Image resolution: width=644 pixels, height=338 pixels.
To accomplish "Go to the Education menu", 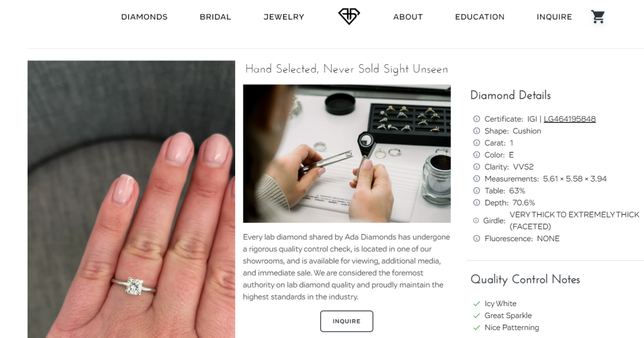I will point(480,17).
